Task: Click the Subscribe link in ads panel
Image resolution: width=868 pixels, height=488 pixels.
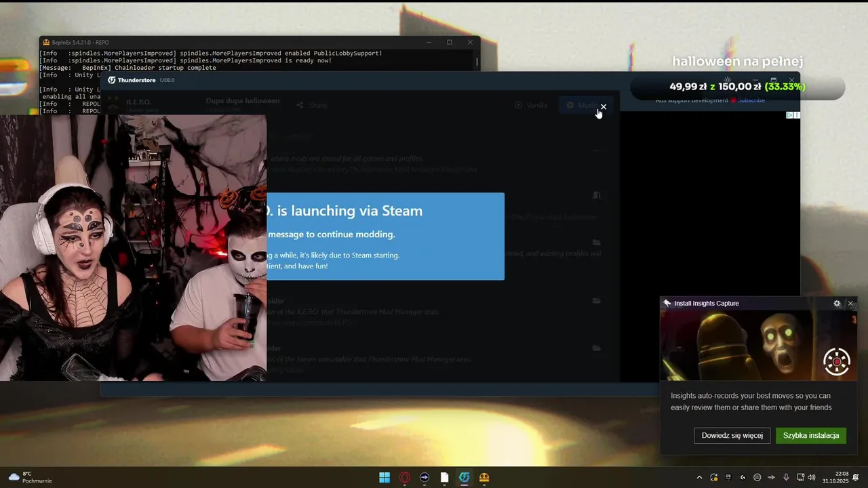Action: (751, 100)
